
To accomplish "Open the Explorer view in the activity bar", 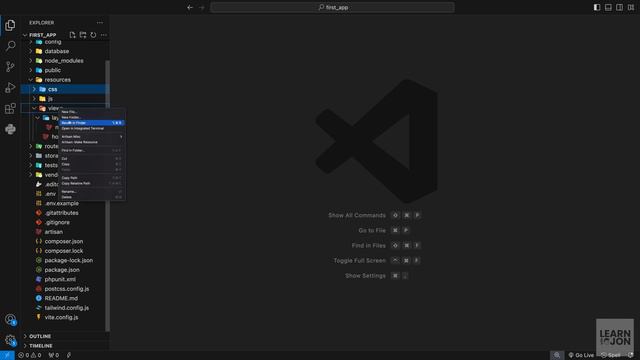I will (x=10, y=25).
